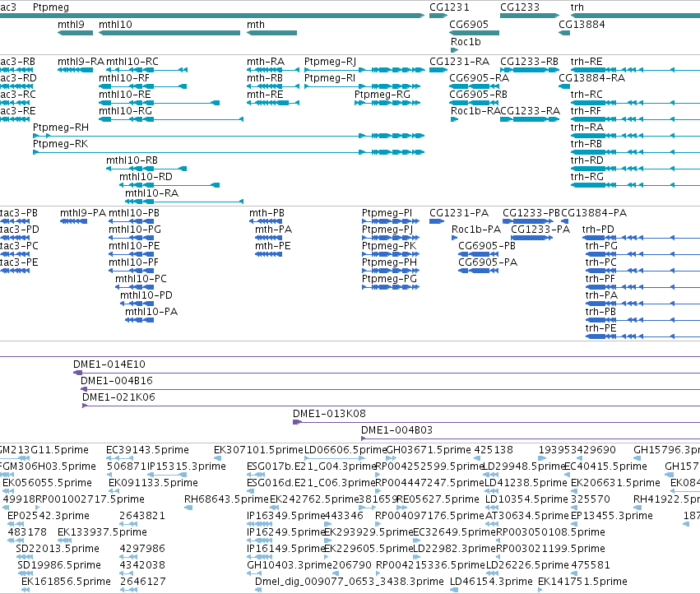Click transcript mthl10-RB

146,169
